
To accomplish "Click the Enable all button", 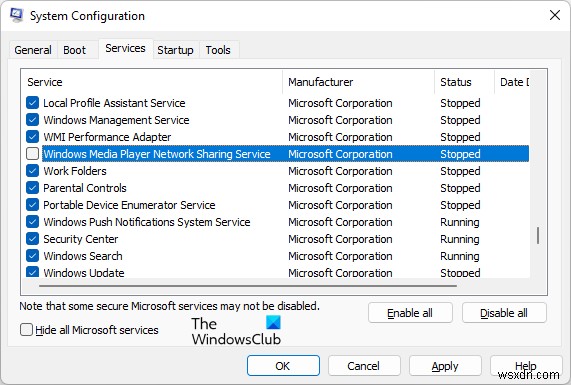I will pyautogui.click(x=410, y=313).
